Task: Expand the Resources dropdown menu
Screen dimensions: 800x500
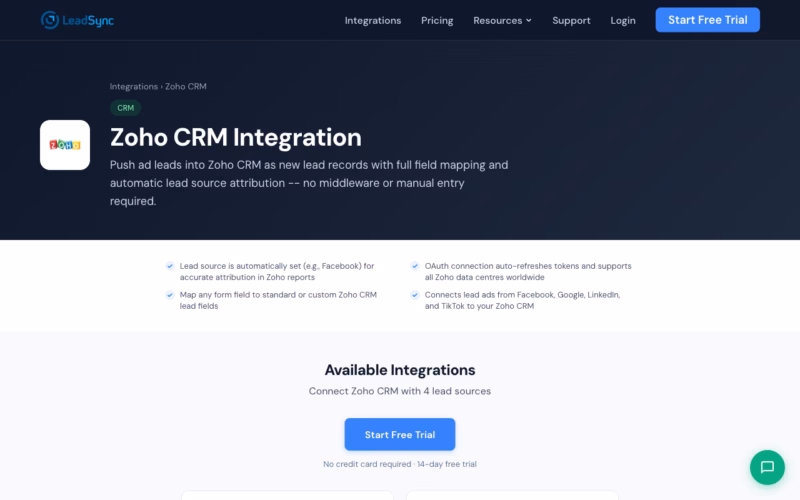Action: (502, 20)
